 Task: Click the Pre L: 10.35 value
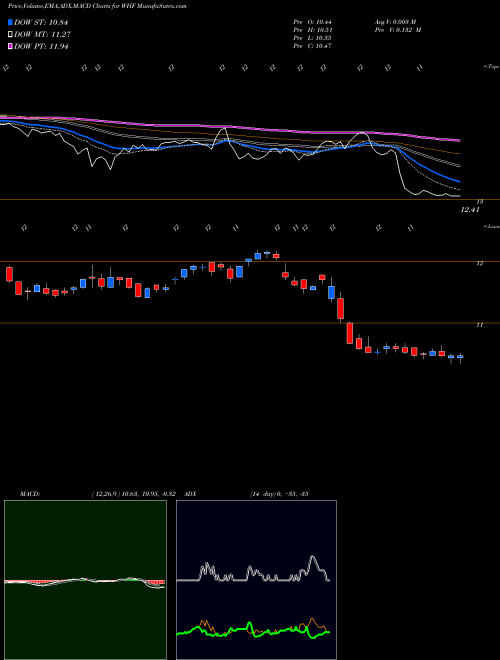pyautogui.click(x=313, y=38)
